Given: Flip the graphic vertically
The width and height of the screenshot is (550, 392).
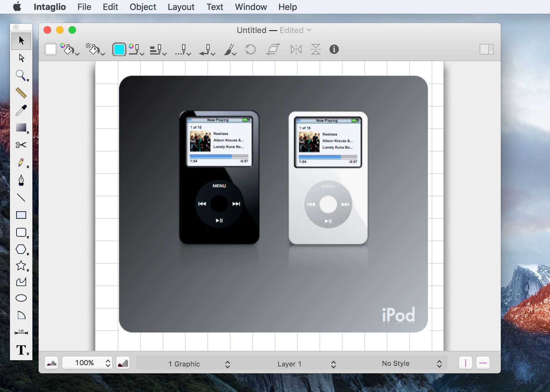Looking at the screenshot, I should [x=315, y=49].
